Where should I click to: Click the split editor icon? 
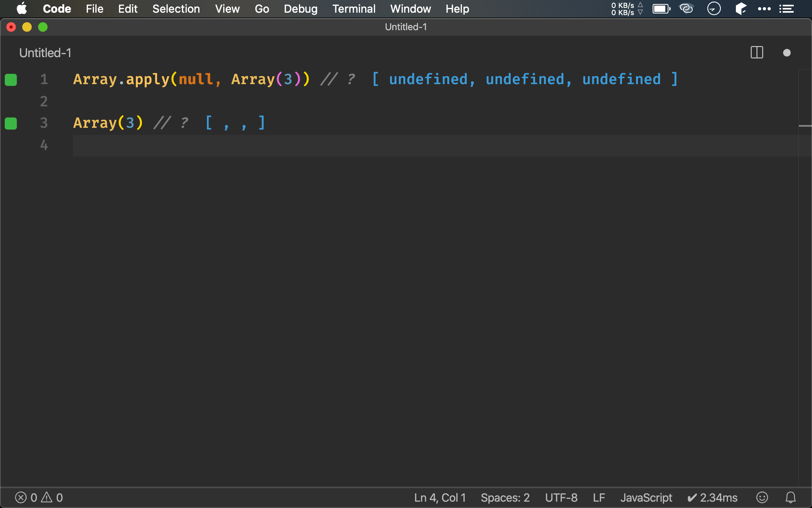pos(756,52)
